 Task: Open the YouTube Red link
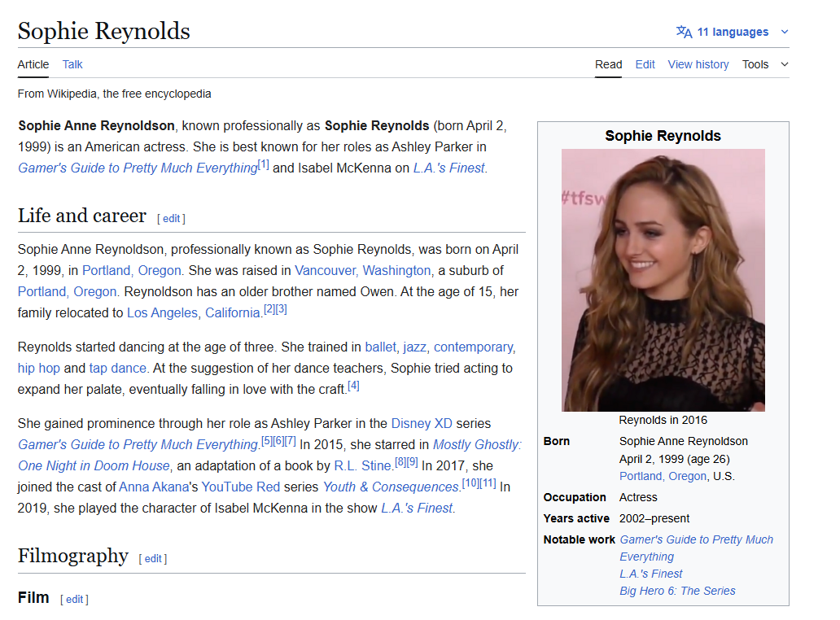click(241, 487)
